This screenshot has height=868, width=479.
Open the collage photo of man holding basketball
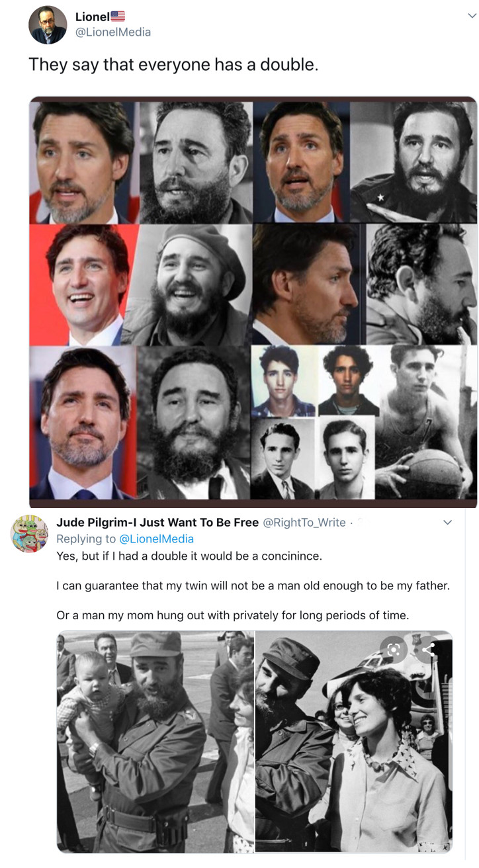click(427, 421)
